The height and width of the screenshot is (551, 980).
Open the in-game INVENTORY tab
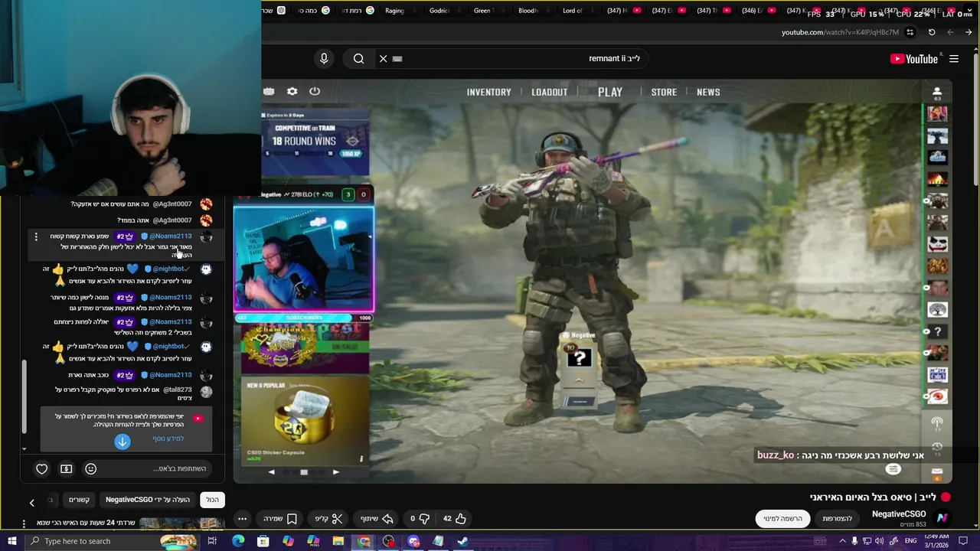[x=488, y=92]
